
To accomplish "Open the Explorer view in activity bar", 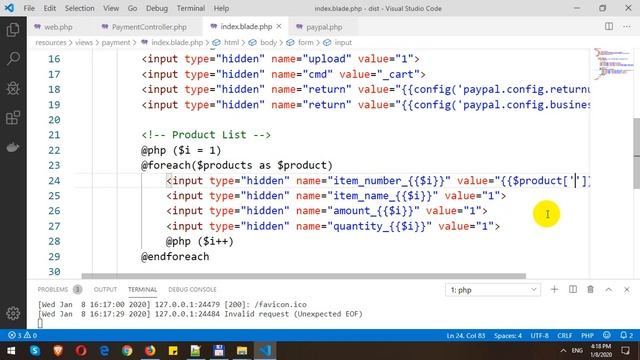I will pos(13,29).
